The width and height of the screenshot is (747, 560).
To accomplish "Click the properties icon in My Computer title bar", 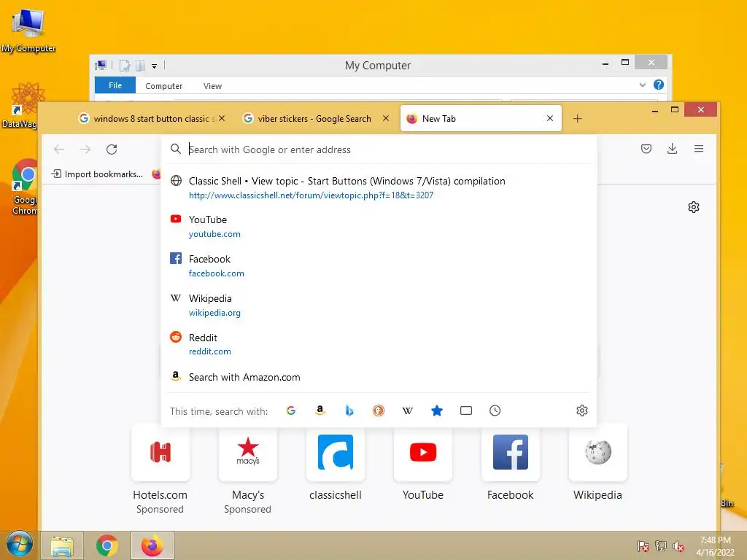I will pyautogui.click(x=124, y=65).
